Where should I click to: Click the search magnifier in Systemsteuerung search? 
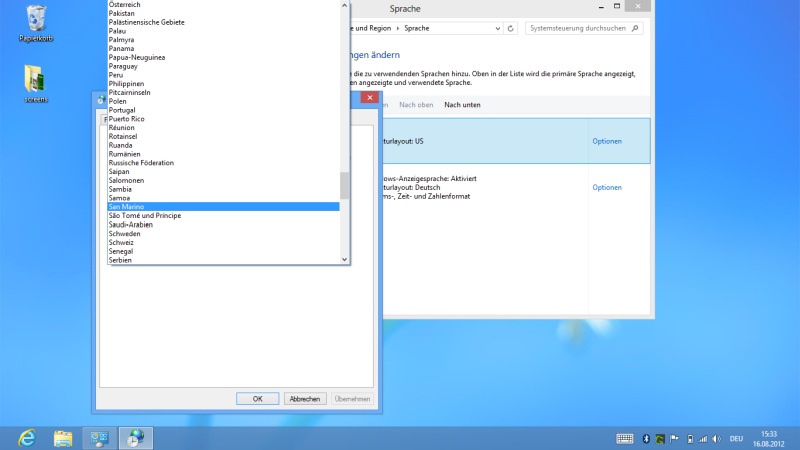pyautogui.click(x=635, y=29)
